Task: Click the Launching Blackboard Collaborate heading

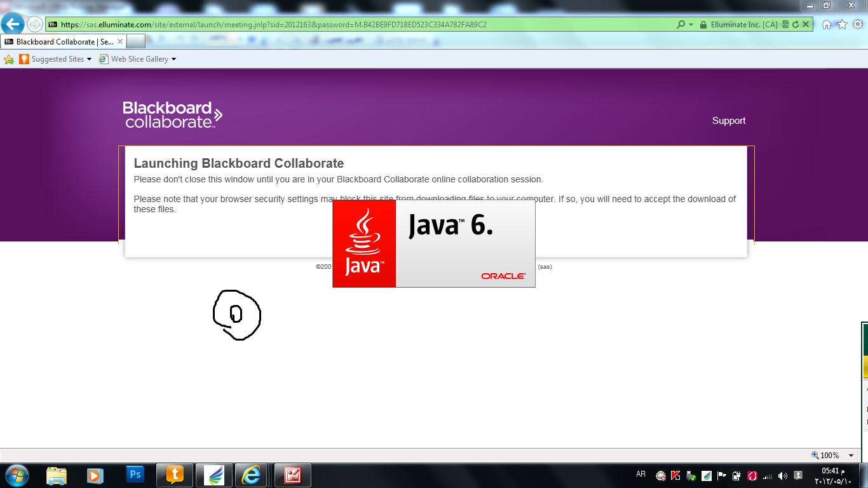Action: pyautogui.click(x=239, y=163)
